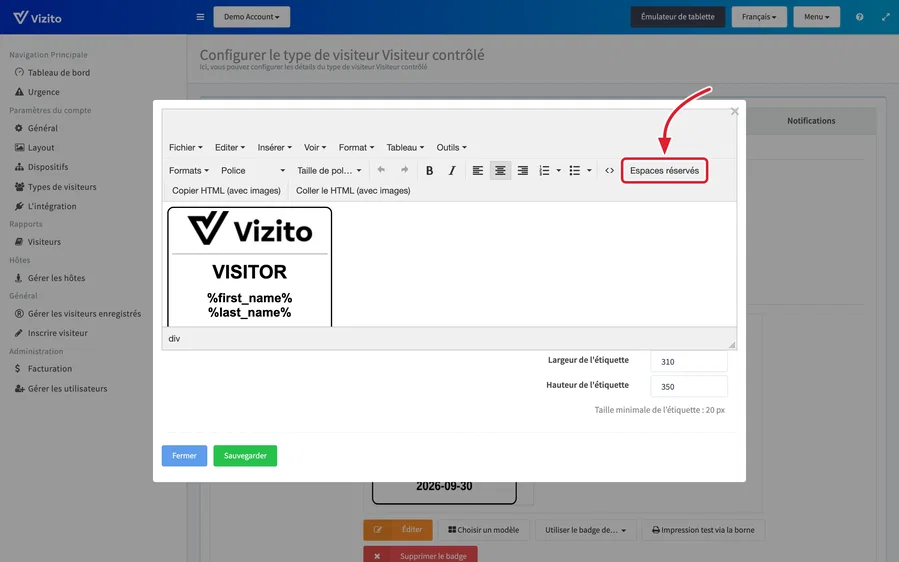This screenshot has width=899, height=562.
Task: Align text left in the editor
Action: pos(478,170)
